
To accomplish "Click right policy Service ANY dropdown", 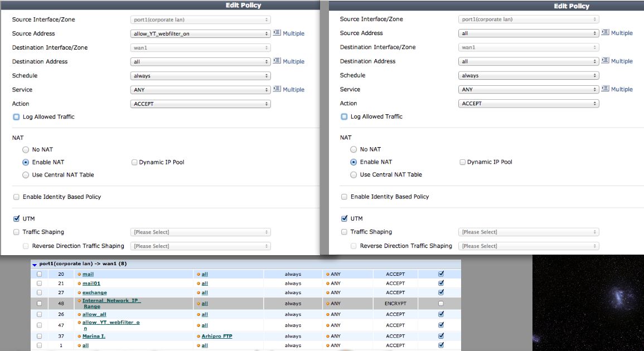I will [529, 89].
